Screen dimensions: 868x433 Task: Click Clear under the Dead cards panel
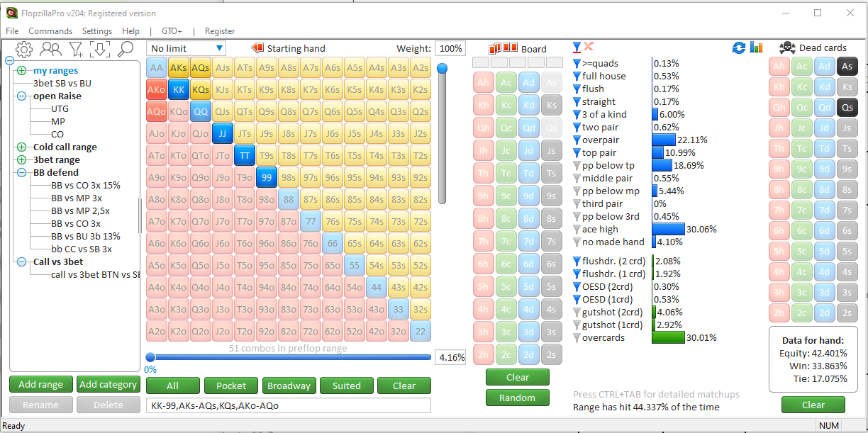coord(813,405)
